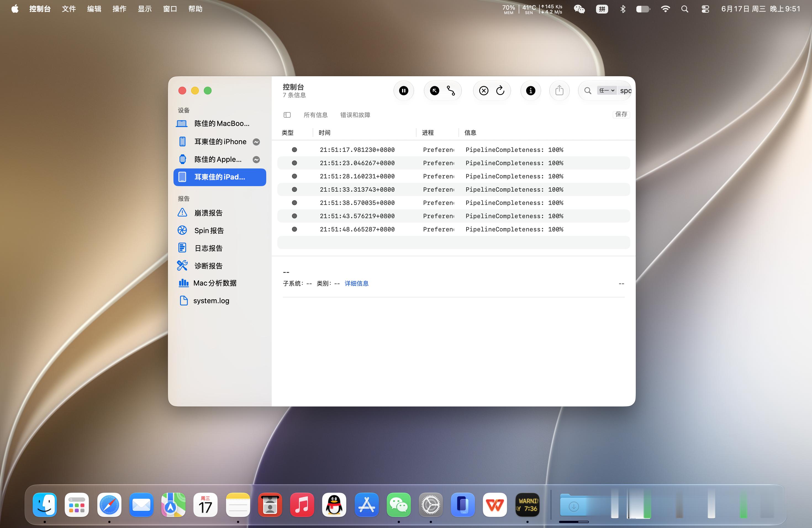Click the connection status icon next to iPhone
812x528 pixels.
[256, 142]
